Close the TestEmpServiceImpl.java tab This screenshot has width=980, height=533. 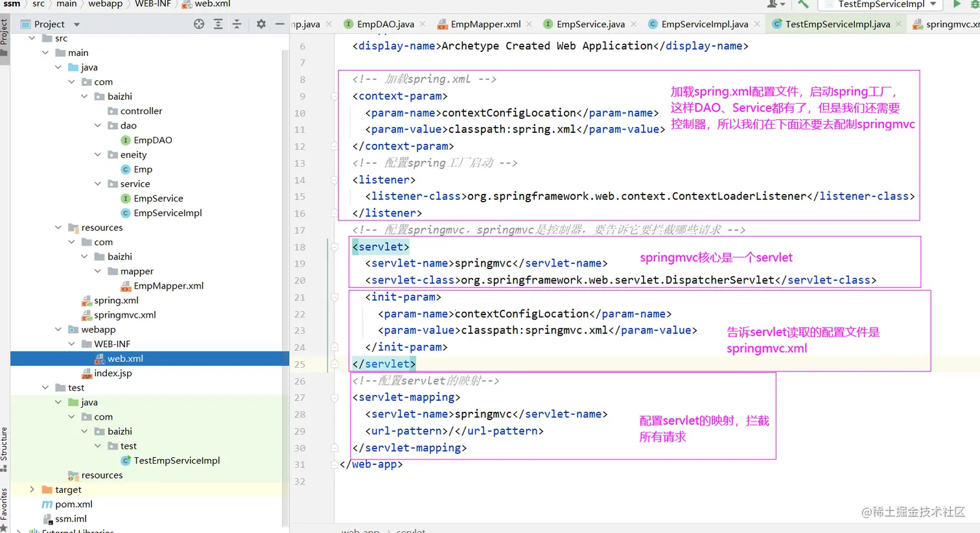tap(898, 24)
